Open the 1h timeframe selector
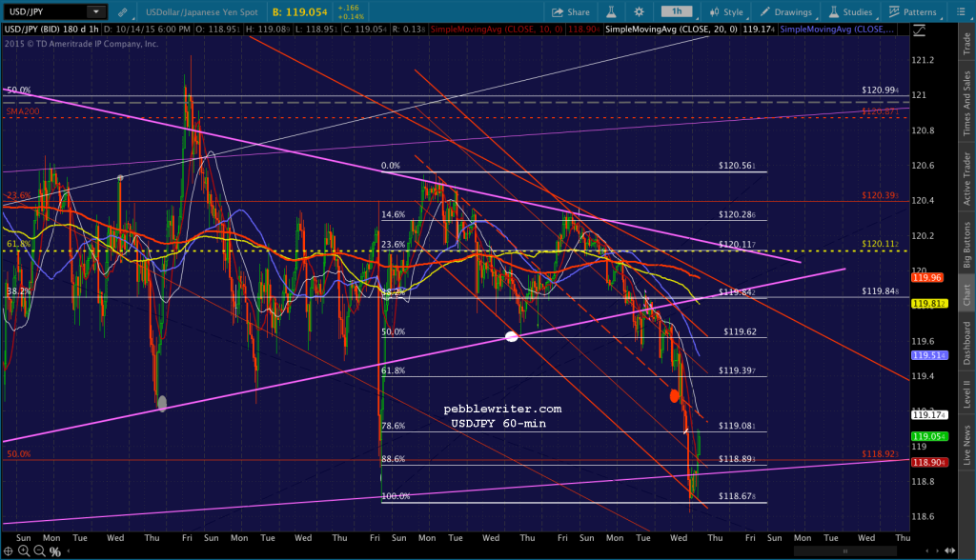 click(x=677, y=11)
